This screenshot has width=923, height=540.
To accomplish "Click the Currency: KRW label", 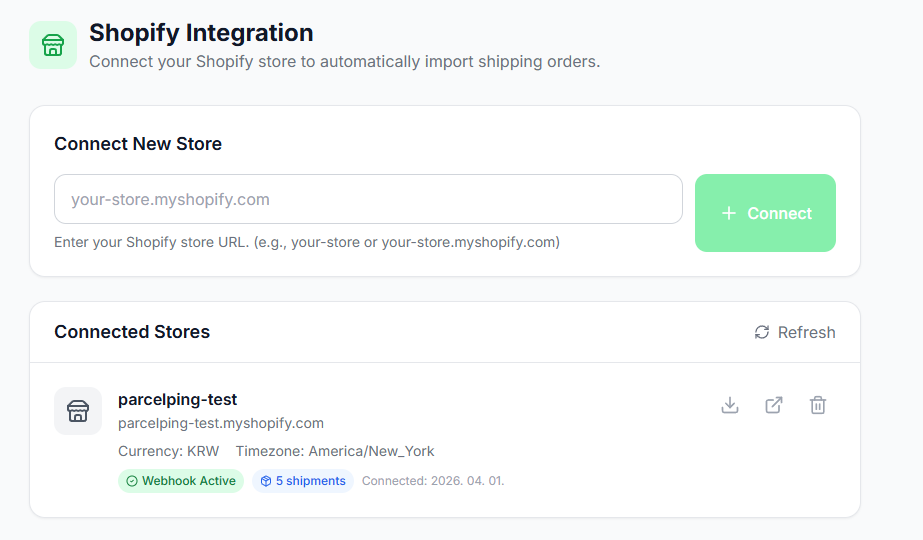I will [x=168, y=451].
